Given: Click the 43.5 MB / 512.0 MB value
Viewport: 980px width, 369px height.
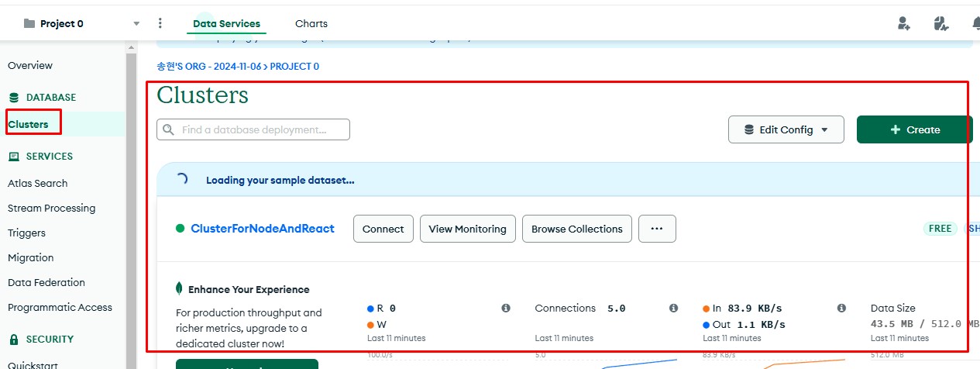Looking at the screenshot, I should (924, 324).
